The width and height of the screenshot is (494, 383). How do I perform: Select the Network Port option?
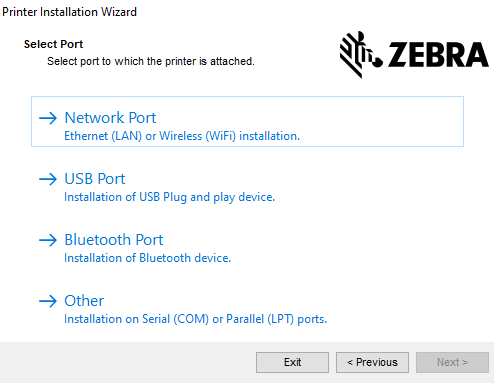[x=247, y=121]
